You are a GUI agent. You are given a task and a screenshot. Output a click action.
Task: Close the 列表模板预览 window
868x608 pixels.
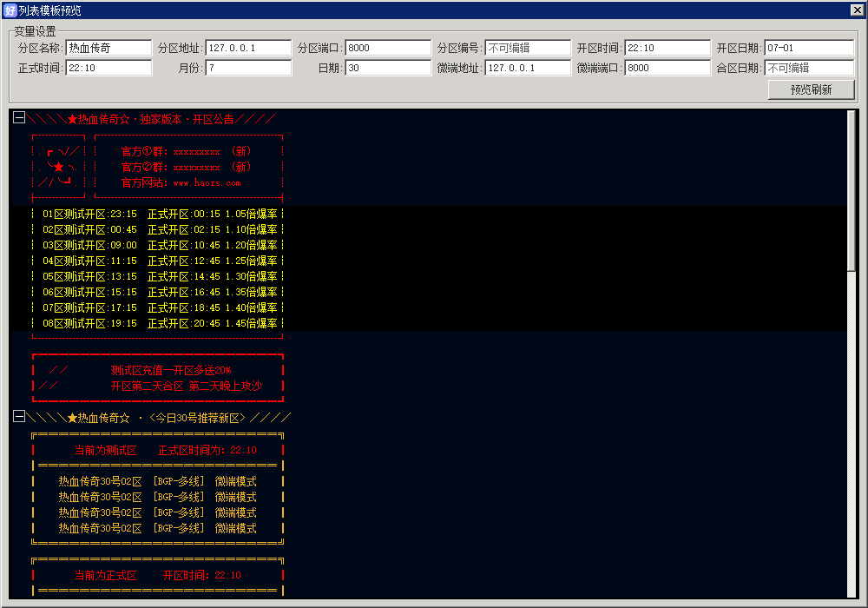857,10
